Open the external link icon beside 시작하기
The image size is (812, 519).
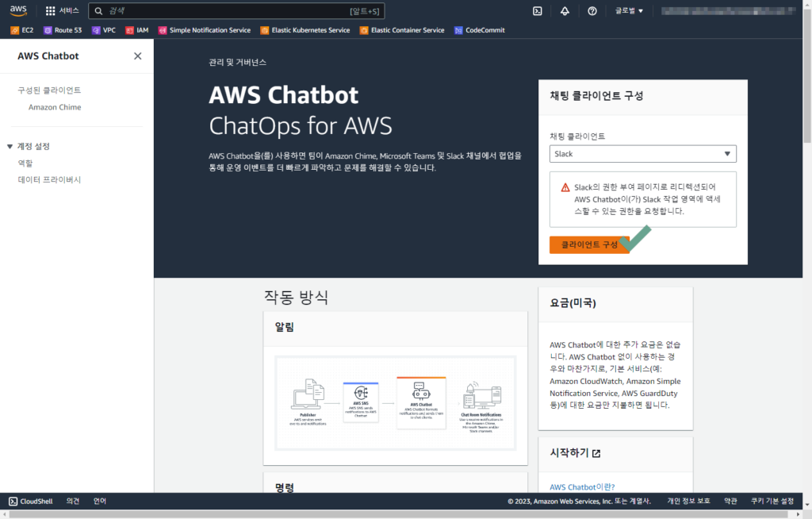(596, 454)
